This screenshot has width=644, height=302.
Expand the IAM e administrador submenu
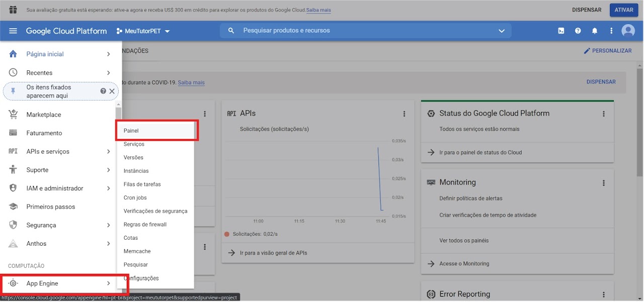point(108,188)
